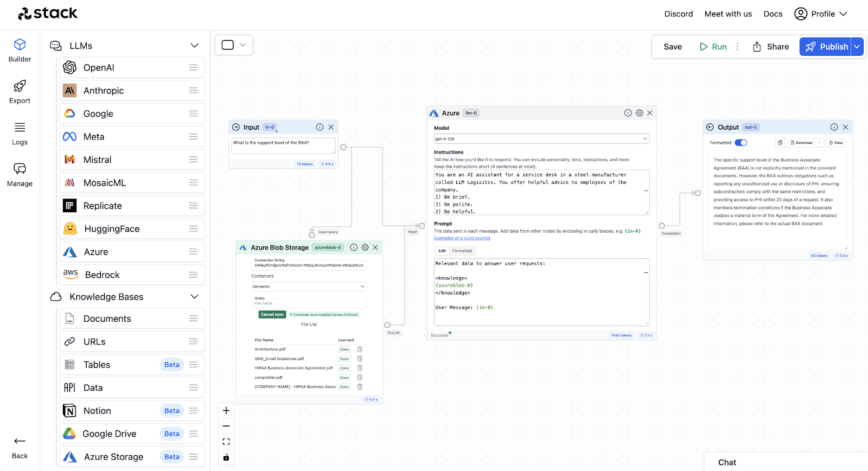Delete completter.pdf with trash icon
The height and width of the screenshot is (471, 868).
360,378
